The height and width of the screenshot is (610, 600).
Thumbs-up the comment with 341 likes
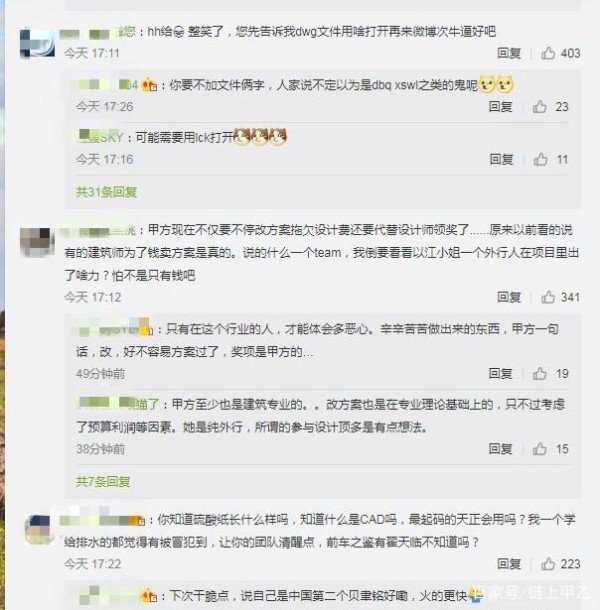pyautogui.click(x=548, y=297)
